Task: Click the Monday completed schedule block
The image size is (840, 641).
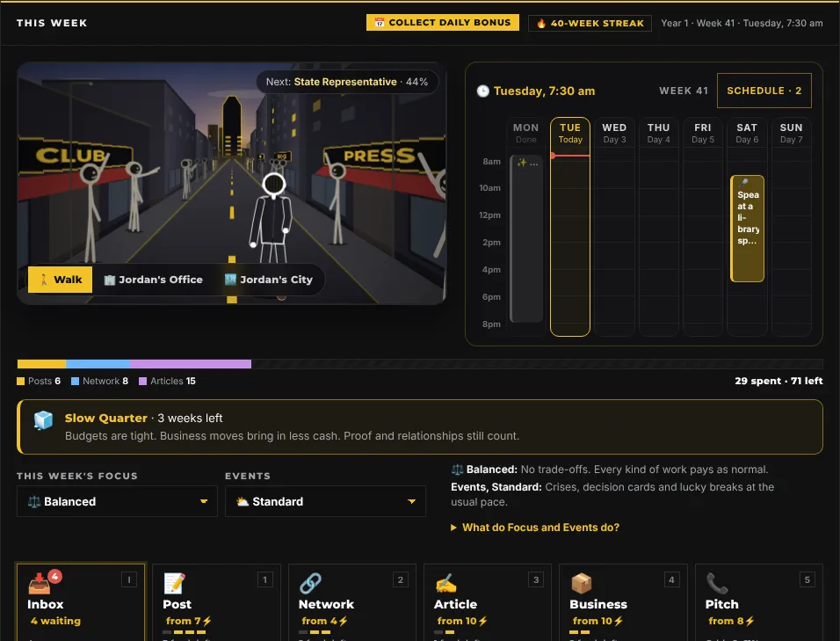Action: pos(526,238)
